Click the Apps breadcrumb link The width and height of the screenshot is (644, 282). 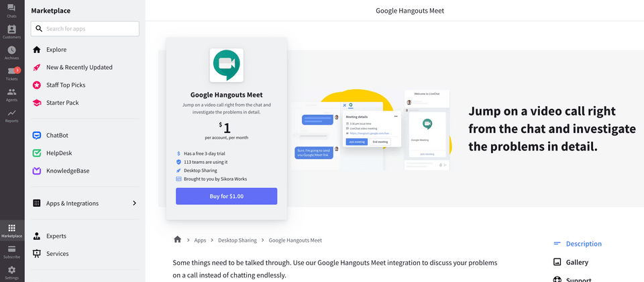[x=200, y=240]
